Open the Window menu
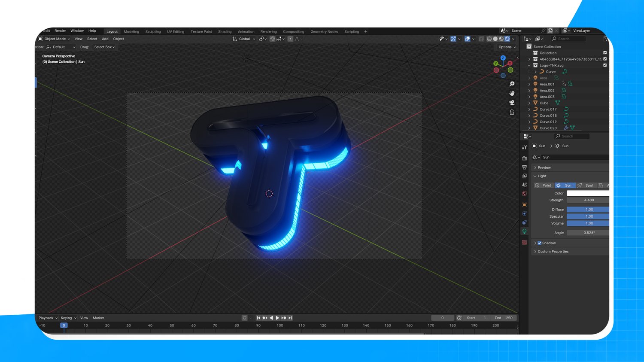Screen dimensions: 644x362 pos(77,31)
